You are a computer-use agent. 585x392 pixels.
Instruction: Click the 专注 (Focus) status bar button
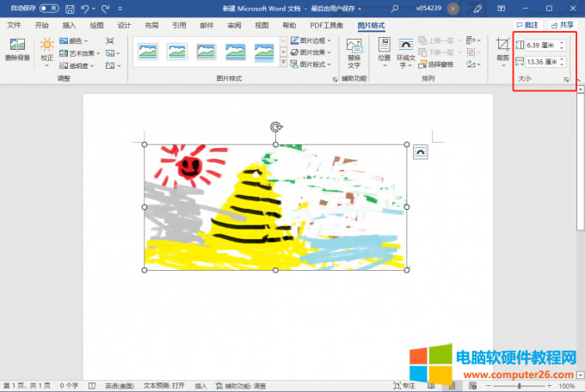pyautogui.click(x=404, y=386)
